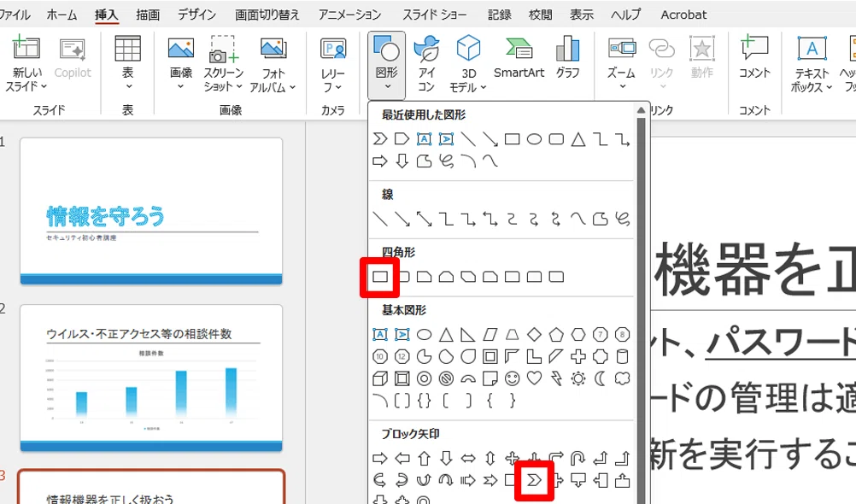Pick the left-pointing block arrow
This screenshot has width=856, height=504.
[402, 458]
